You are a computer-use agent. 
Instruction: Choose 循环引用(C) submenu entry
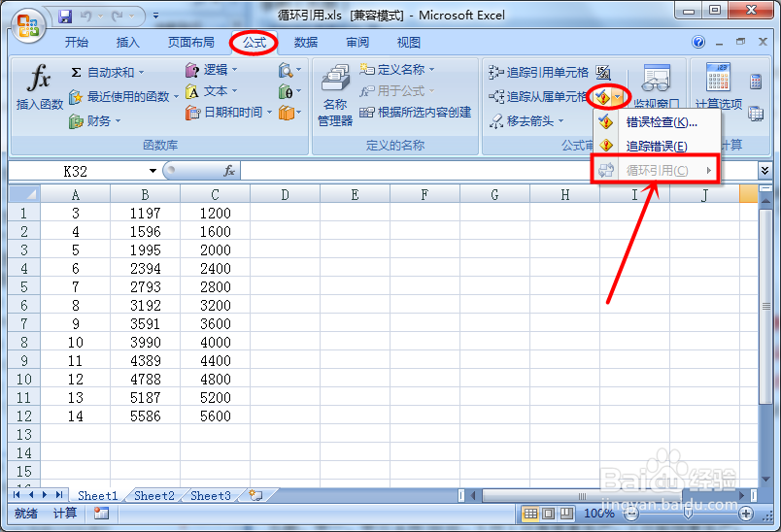tap(657, 170)
